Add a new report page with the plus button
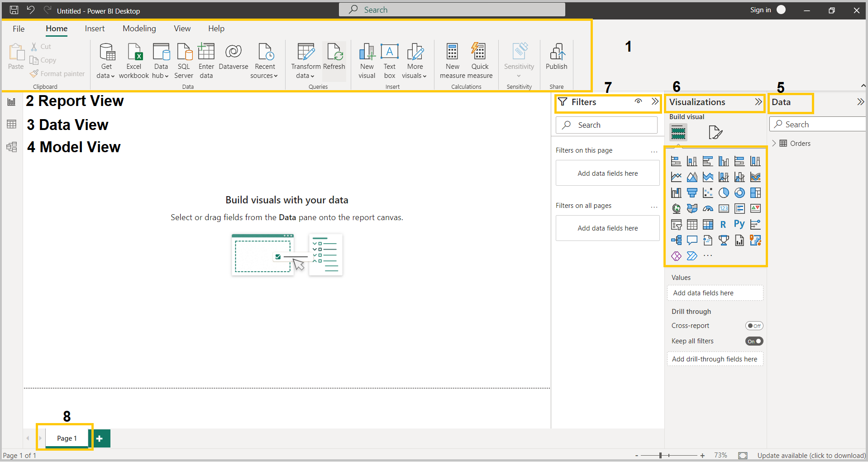 tap(100, 438)
